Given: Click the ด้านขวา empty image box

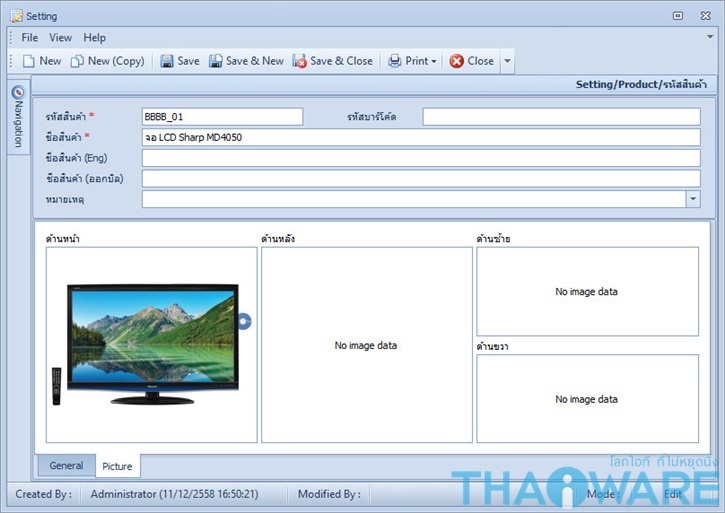Looking at the screenshot, I should [x=587, y=399].
